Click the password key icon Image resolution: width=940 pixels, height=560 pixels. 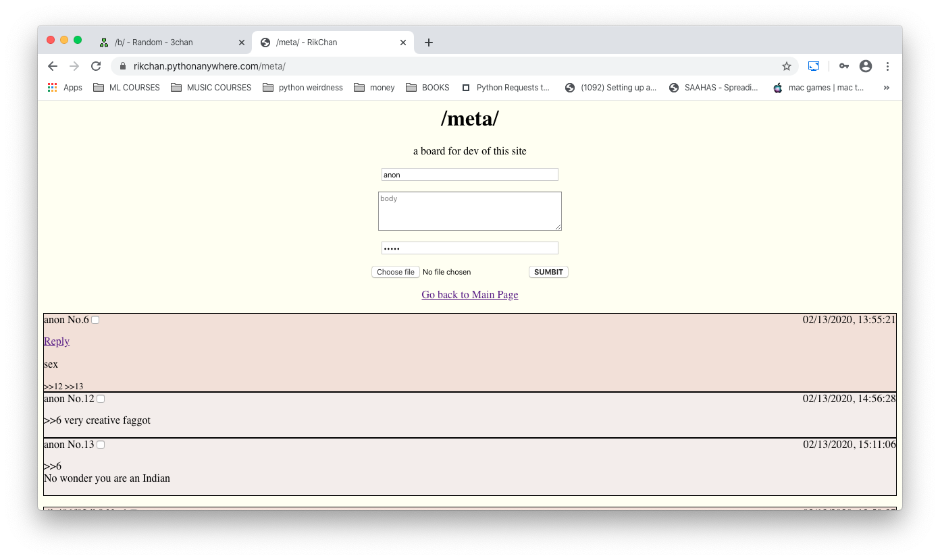pyautogui.click(x=843, y=66)
